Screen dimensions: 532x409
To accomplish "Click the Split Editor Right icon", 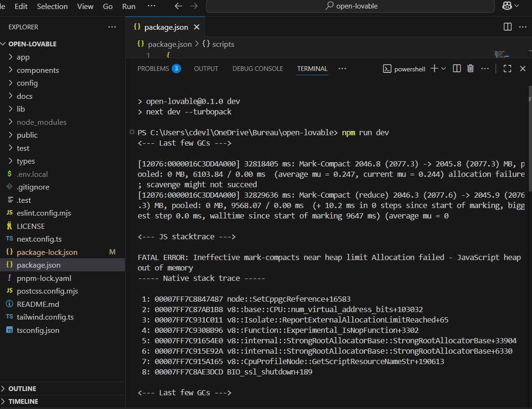I will pos(507,27).
